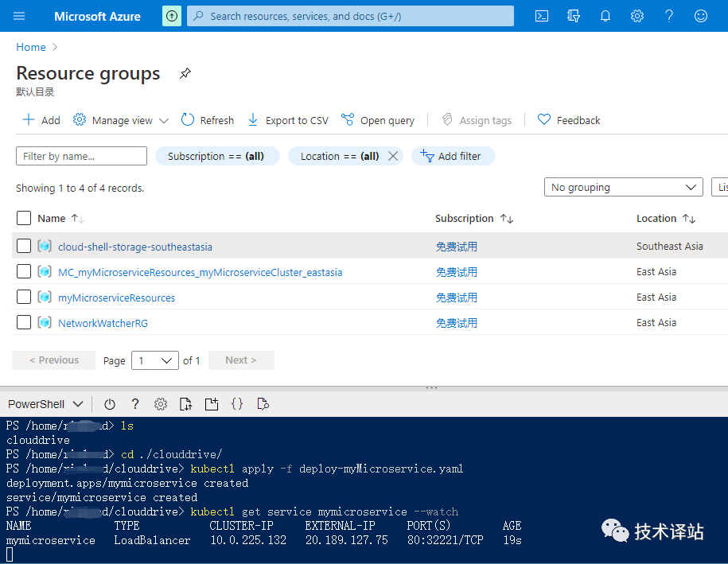Check the NetworkWatcherRG row checkbox

point(24,322)
